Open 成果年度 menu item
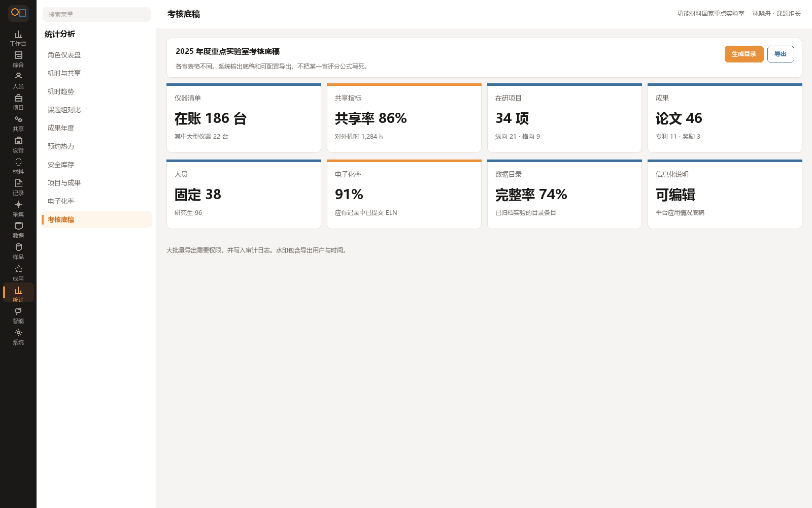 coord(96,128)
